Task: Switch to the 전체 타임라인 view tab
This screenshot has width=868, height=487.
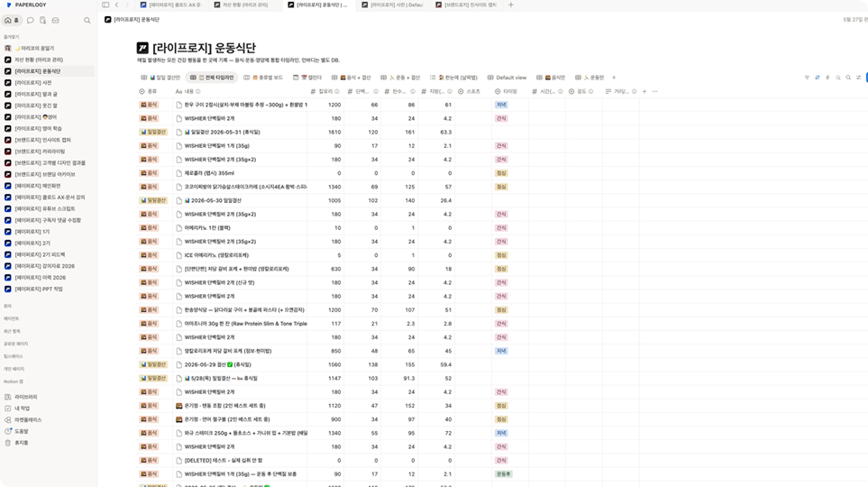Action: point(212,78)
